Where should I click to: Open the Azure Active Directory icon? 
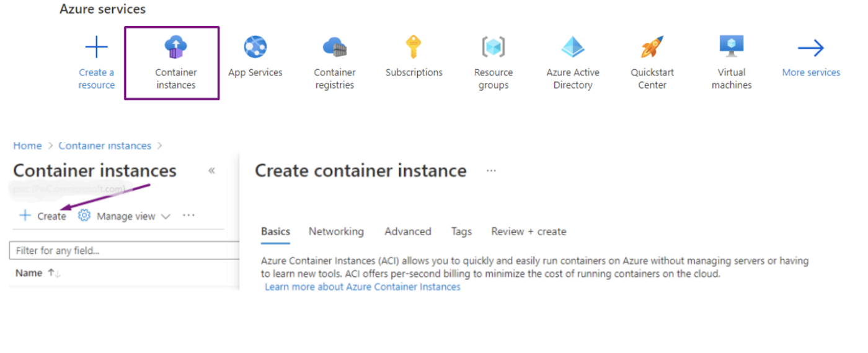(573, 47)
